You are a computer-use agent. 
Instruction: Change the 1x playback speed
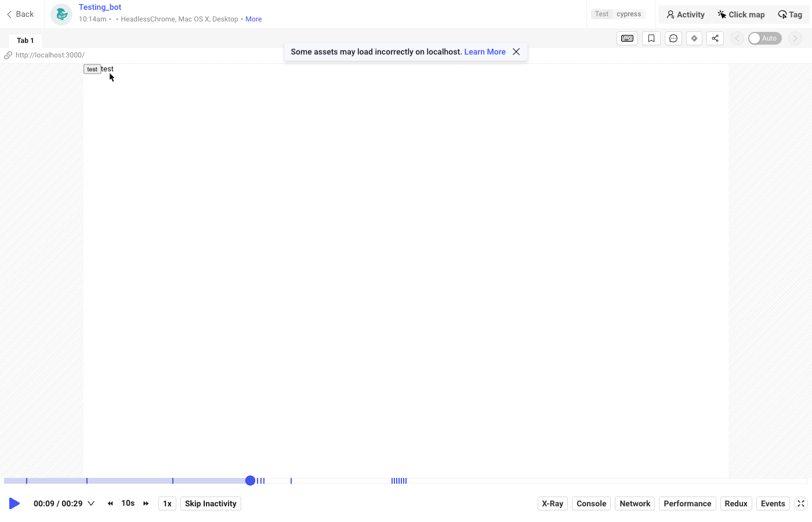pos(167,503)
